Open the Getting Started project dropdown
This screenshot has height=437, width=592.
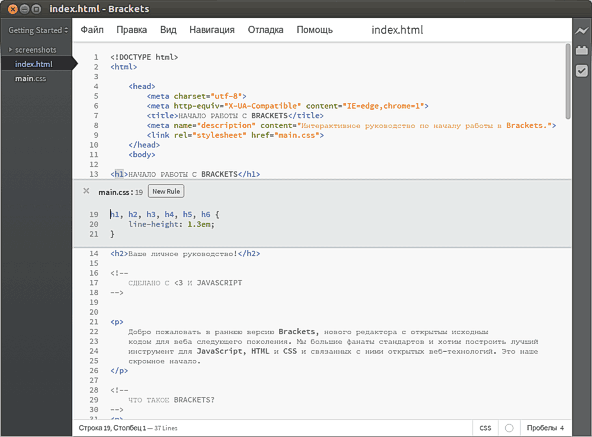[38, 30]
